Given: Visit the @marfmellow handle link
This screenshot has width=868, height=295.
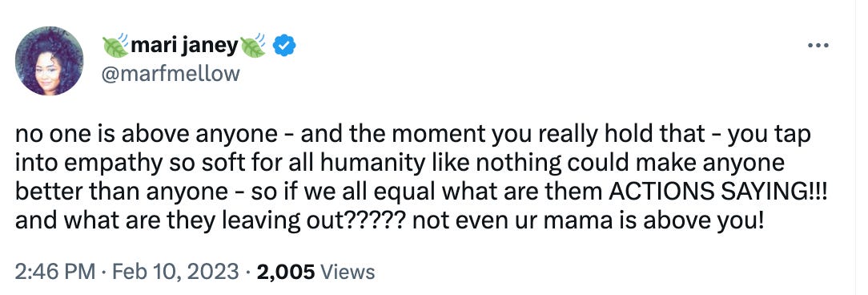Looking at the screenshot, I should (x=171, y=73).
